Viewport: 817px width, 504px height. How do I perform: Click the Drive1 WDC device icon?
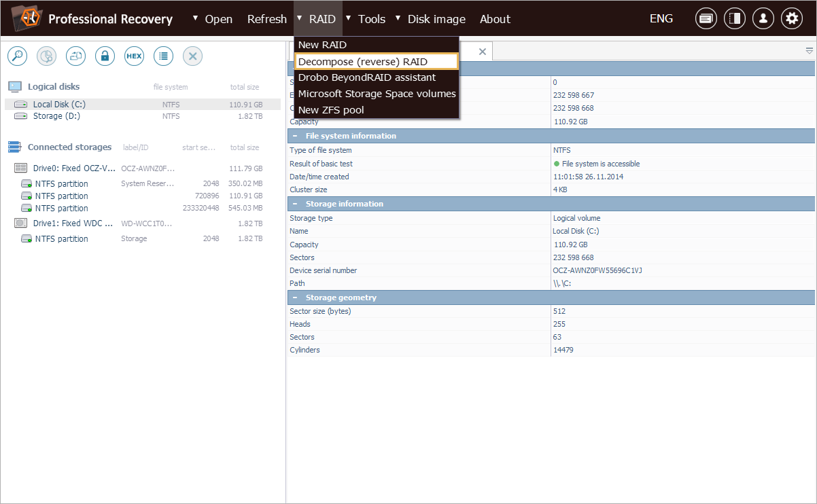[21, 223]
